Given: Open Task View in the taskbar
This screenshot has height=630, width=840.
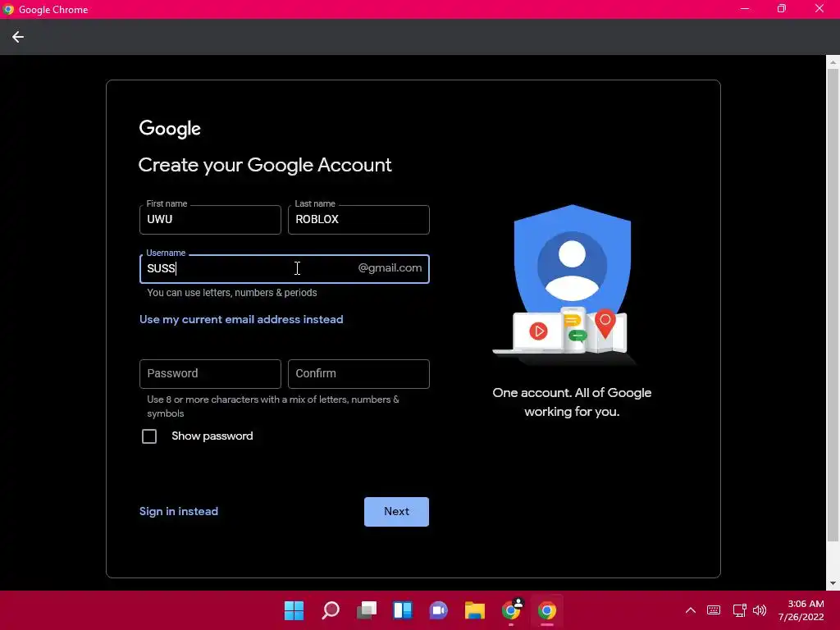Looking at the screenshot, I should [x=367, y=610].
